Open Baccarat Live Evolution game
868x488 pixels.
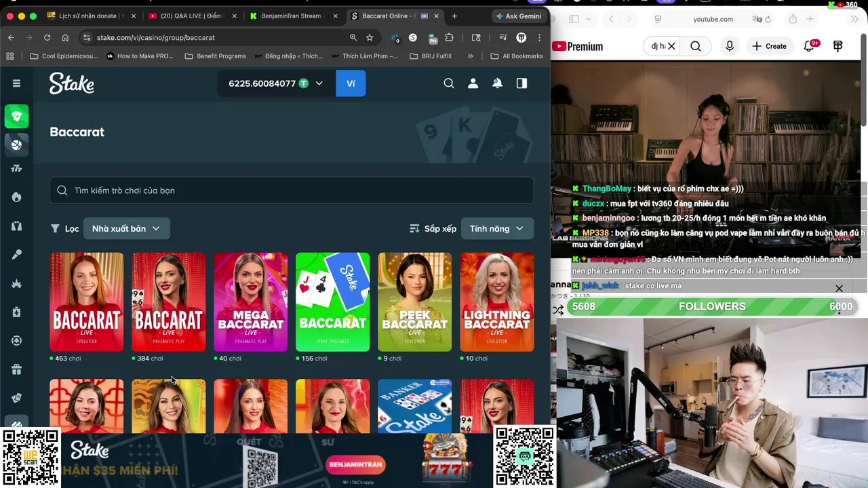pyautogui.click(x=87, y=302)
